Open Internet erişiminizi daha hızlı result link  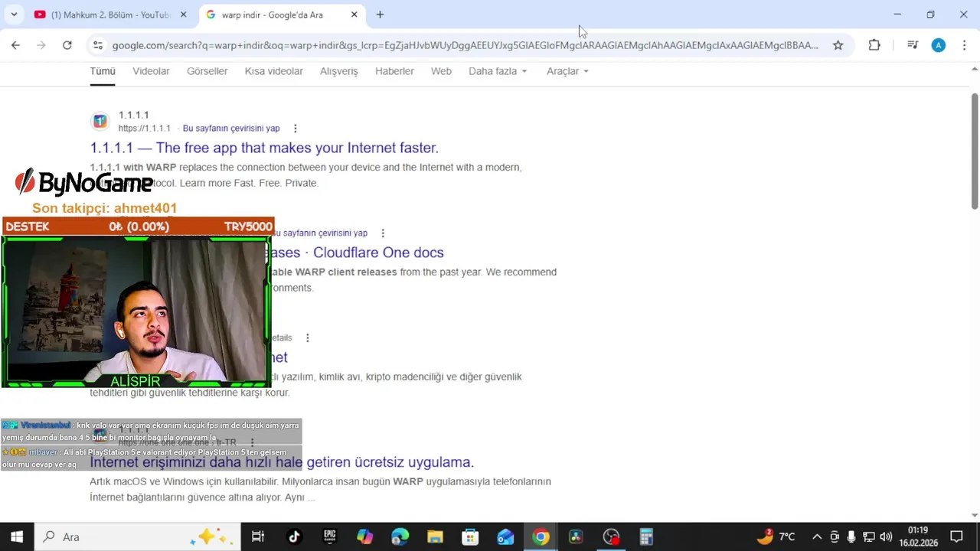282,462
